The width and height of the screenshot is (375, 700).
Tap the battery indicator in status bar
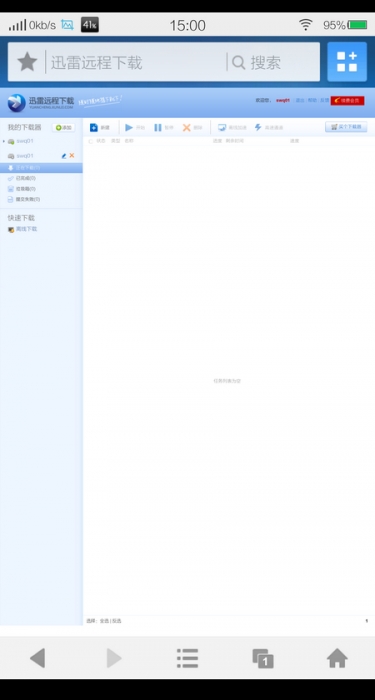tap(358, 25)
